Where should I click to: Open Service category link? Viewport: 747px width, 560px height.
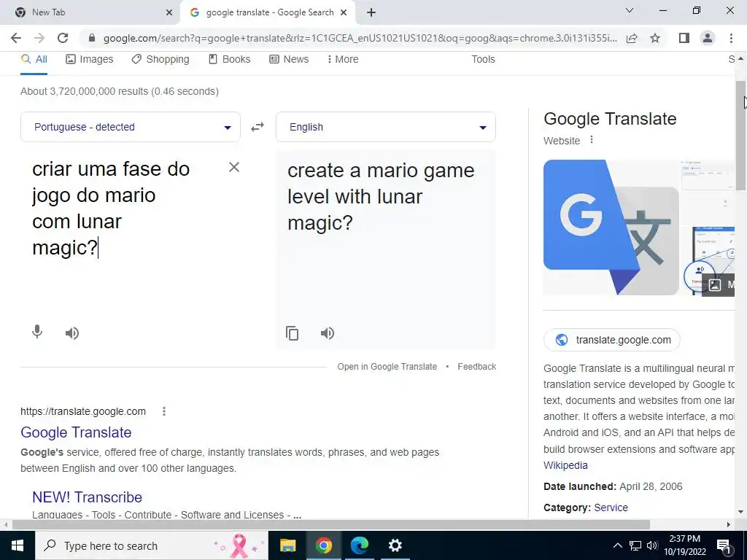611,507
